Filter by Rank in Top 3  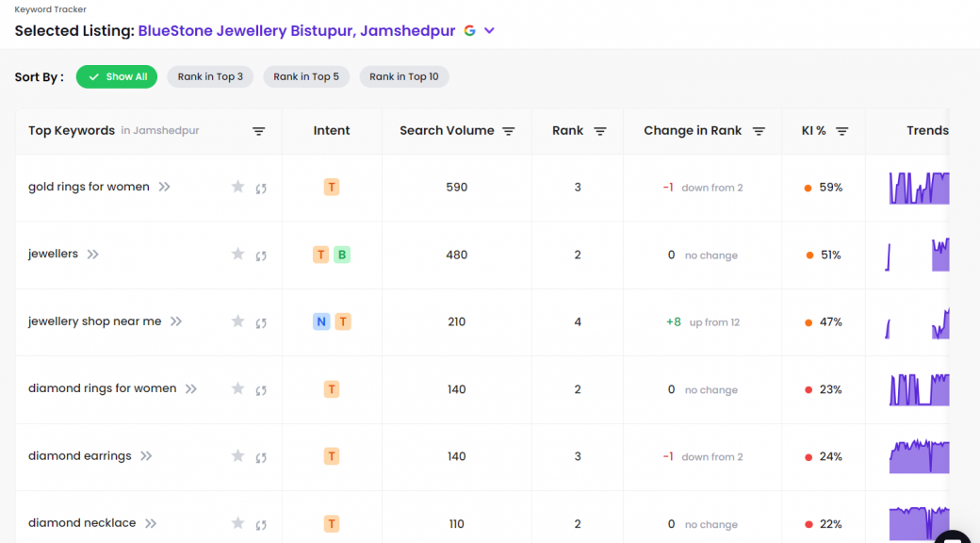tap(210, 77)
